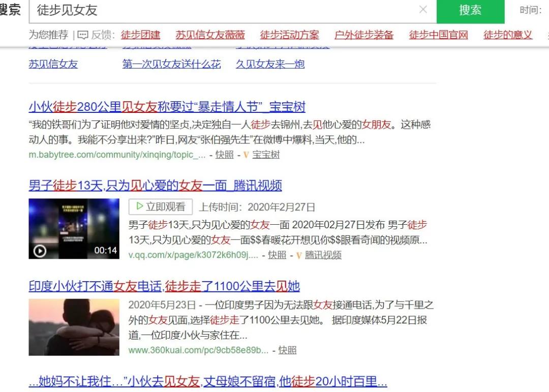
Task: Click the feedback speech-bubble icon next to 反馈
Action: click(83, 35)
